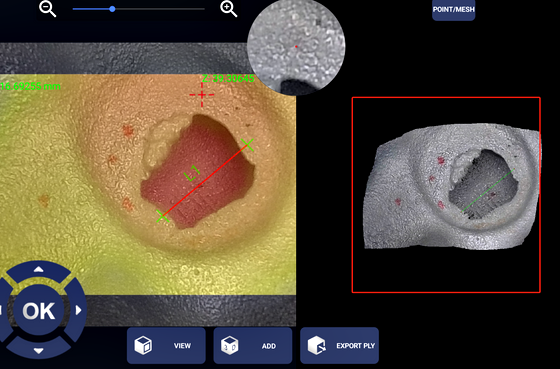
Task: Click the 3D mesh model preview
Action: point(452,186)
